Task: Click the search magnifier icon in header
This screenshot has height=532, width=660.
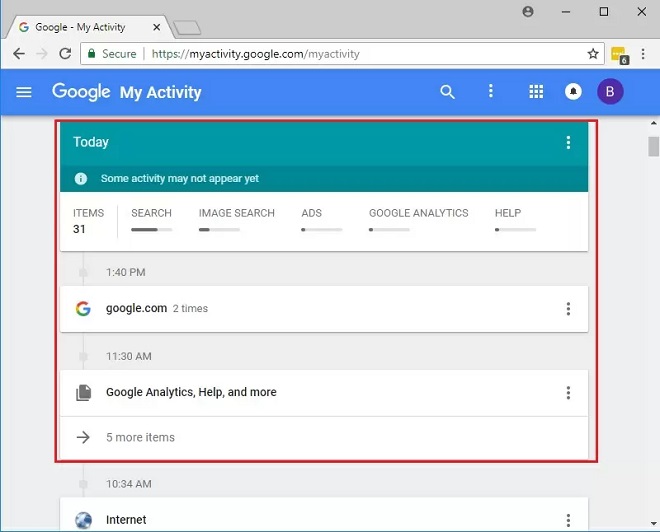Action: click(447, 92)
